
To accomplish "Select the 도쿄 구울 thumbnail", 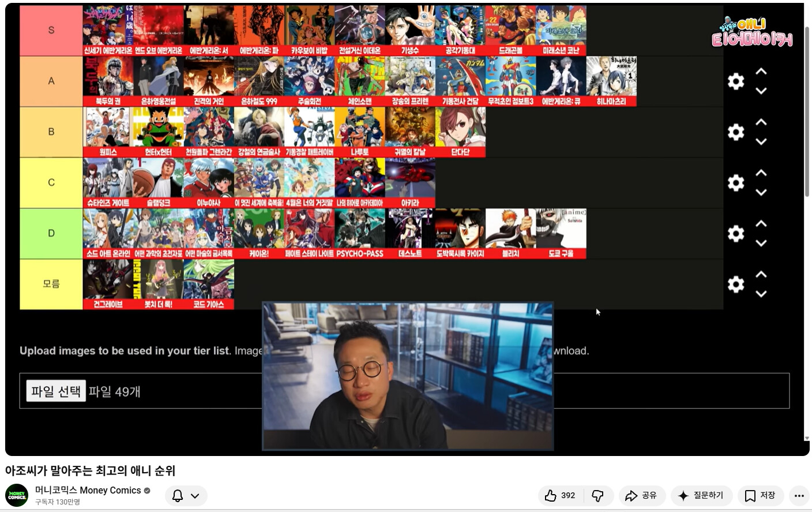I will (561, 234).
